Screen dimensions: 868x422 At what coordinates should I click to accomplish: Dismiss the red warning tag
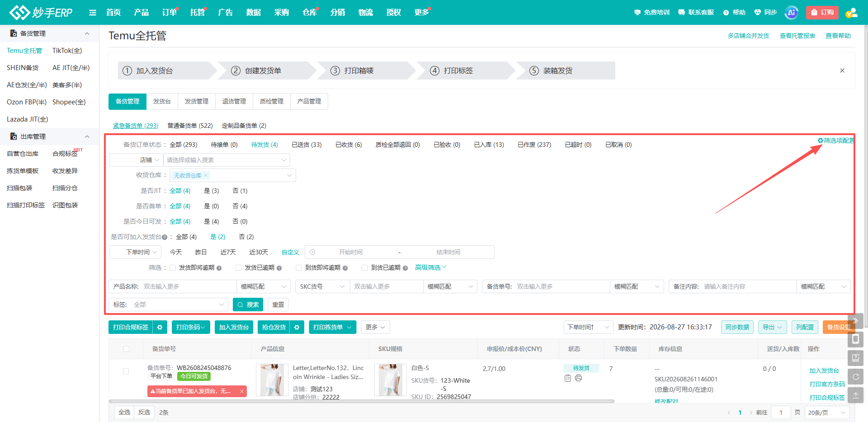point(242,391)
